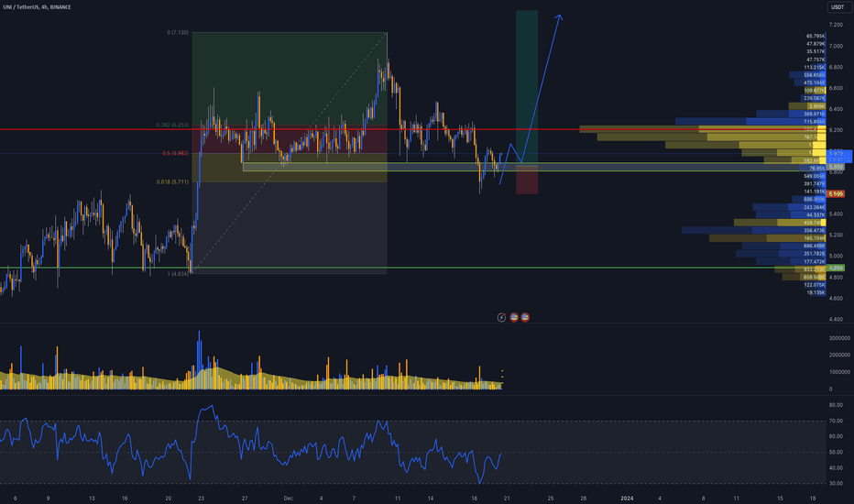This screenshot has width=854, height=504.
Task: Click the 25 date label on time axis
Action: click(551, 499)
